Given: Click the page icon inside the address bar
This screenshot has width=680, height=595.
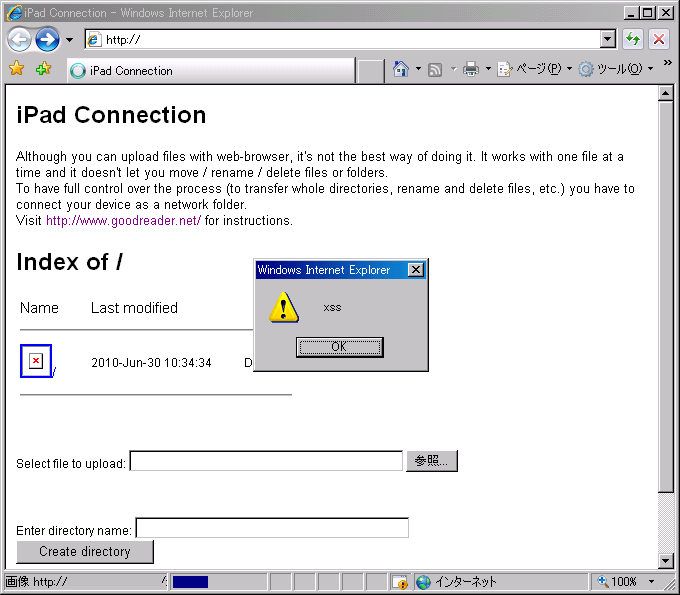Looking at the screenshot, I should coord(94,40).
